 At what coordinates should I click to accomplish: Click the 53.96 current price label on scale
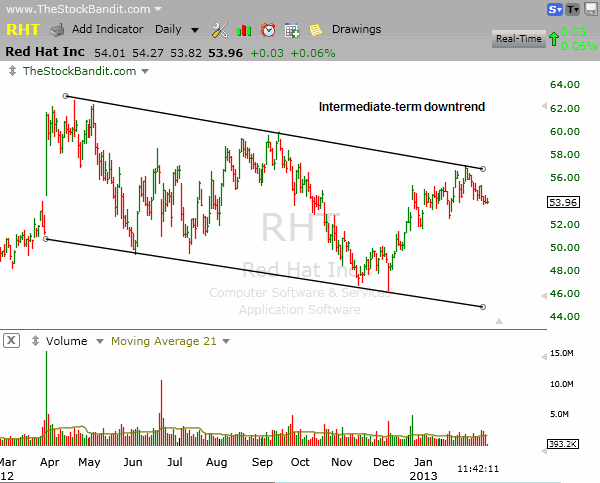point(564,202)
